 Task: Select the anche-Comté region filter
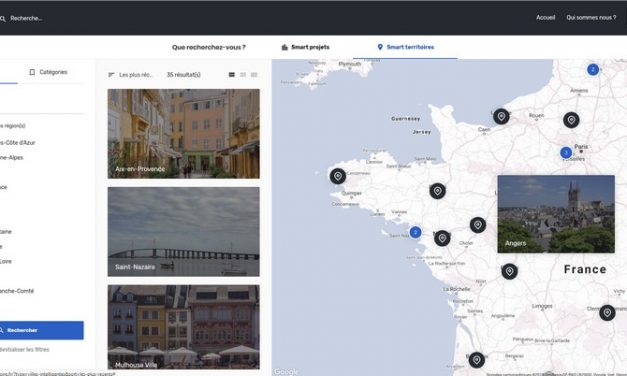[17, 291]
